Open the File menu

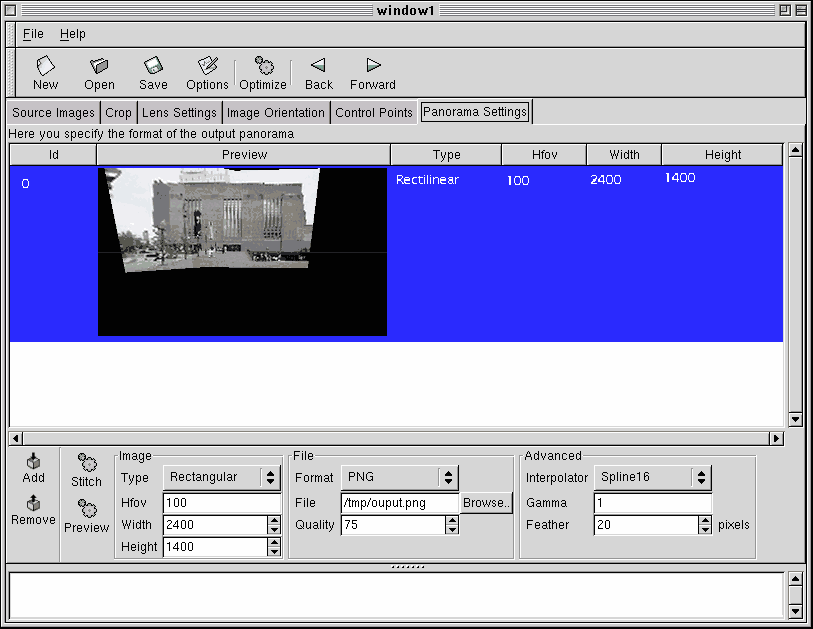33,33
